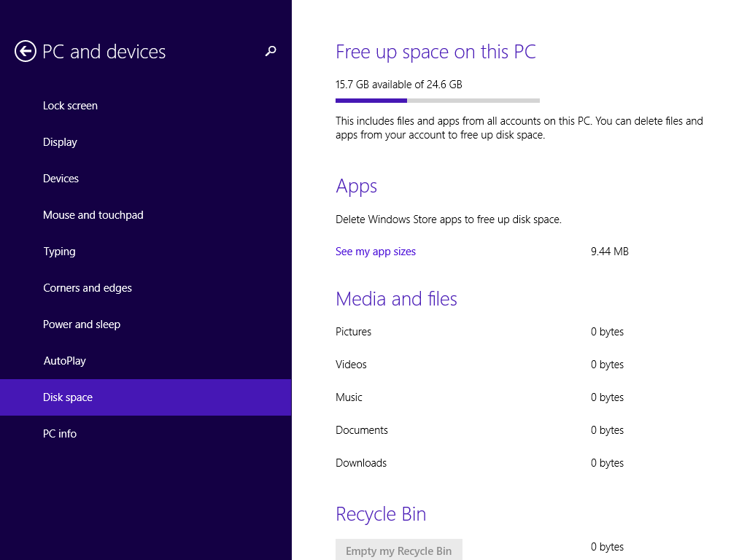The height and width of the screenshot is (560, 747).
Task: Click the disk space usage bar
Action: tap(437, 100)
